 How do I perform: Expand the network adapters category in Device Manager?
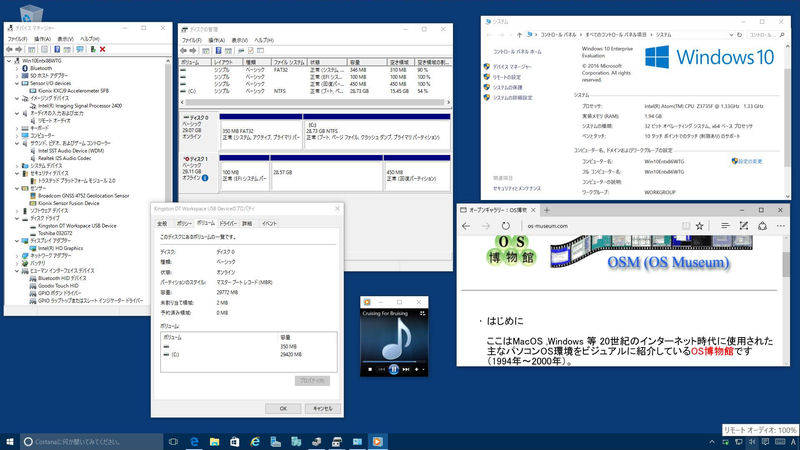(x=17, y=256)
